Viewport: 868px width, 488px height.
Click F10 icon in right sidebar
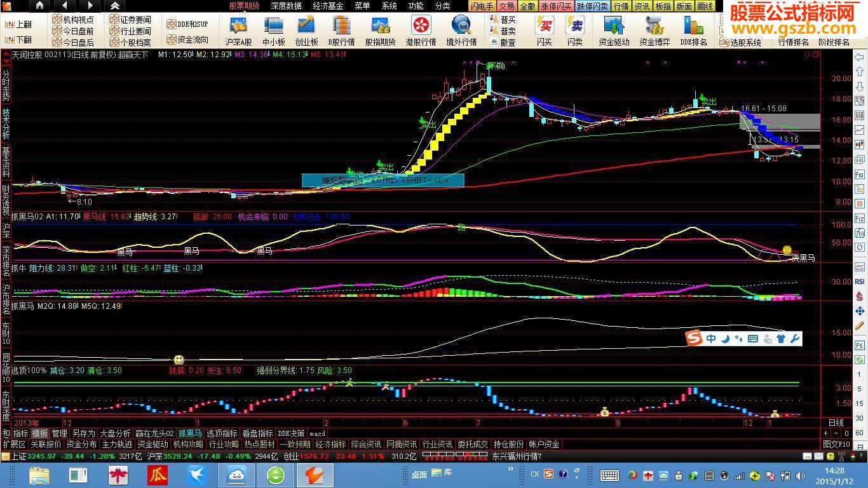(859, 174)
